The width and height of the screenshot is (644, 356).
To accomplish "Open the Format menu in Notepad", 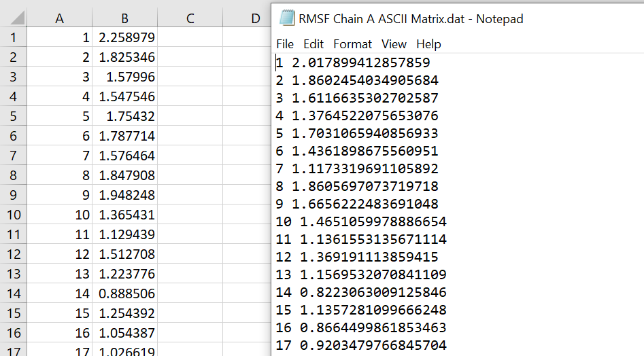I will [x=352, y=44].
